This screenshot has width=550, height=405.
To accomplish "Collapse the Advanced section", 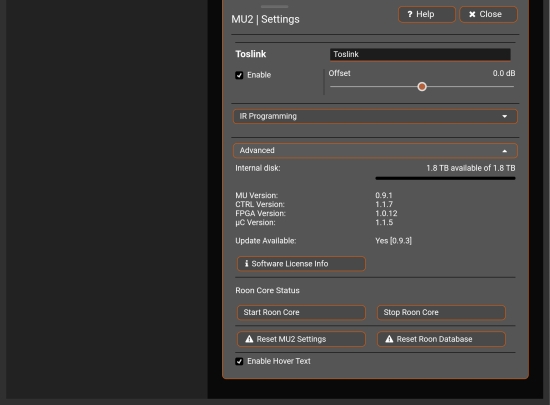I will [375, 151].
